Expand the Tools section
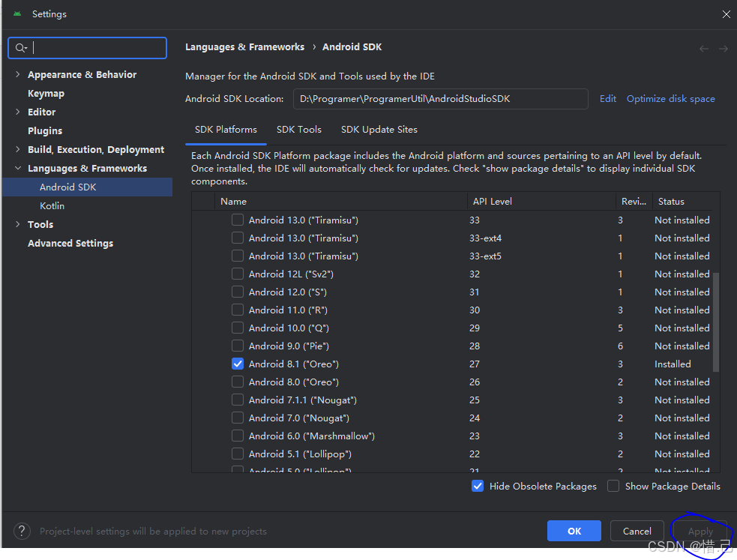Viewport: 737px width, 560px height. coord(18,225)
